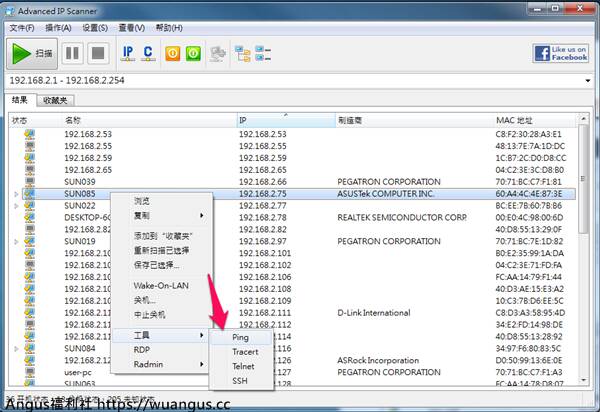The width and height of the screenshot is (600, 412).
Task: Select SSH in the tools submenu
Action: click(241, 381)
